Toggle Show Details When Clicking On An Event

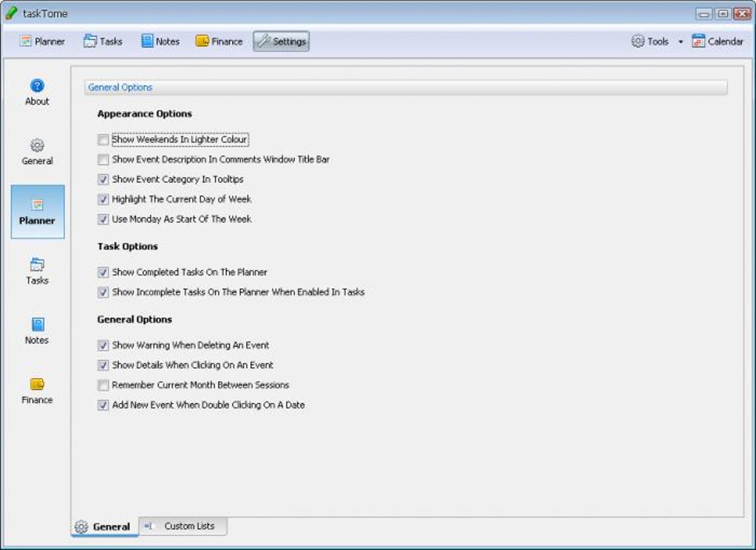103,365
